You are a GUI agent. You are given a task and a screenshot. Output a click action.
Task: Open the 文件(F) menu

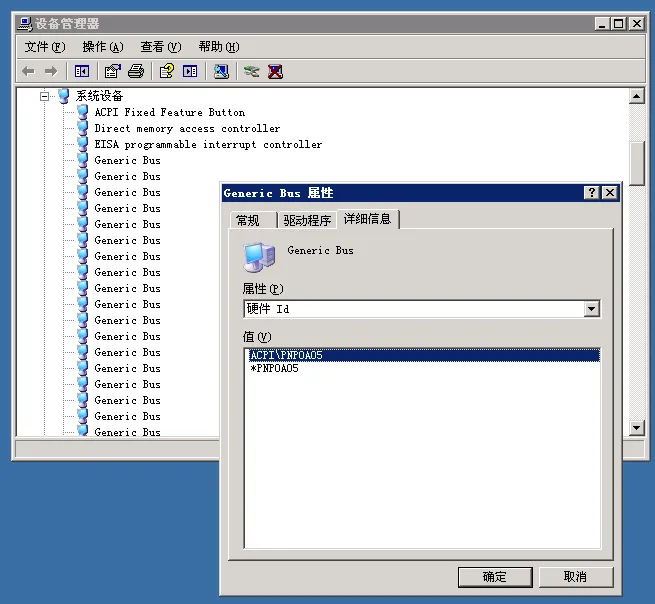[45, 47]
